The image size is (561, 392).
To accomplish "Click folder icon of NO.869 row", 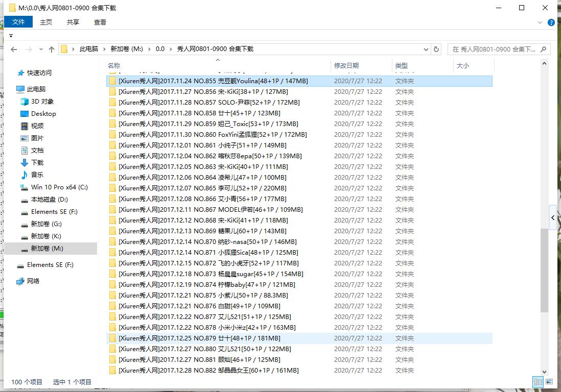I will (x=112, y=231).
